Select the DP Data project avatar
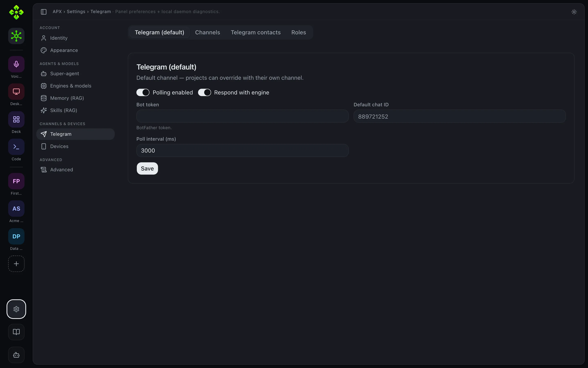Screen dimensions: 588x368 16,236
